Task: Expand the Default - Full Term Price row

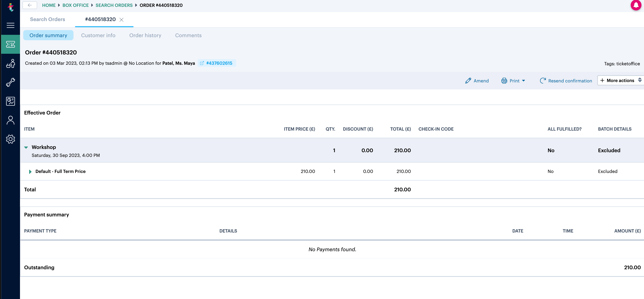Action: (30, 172)
